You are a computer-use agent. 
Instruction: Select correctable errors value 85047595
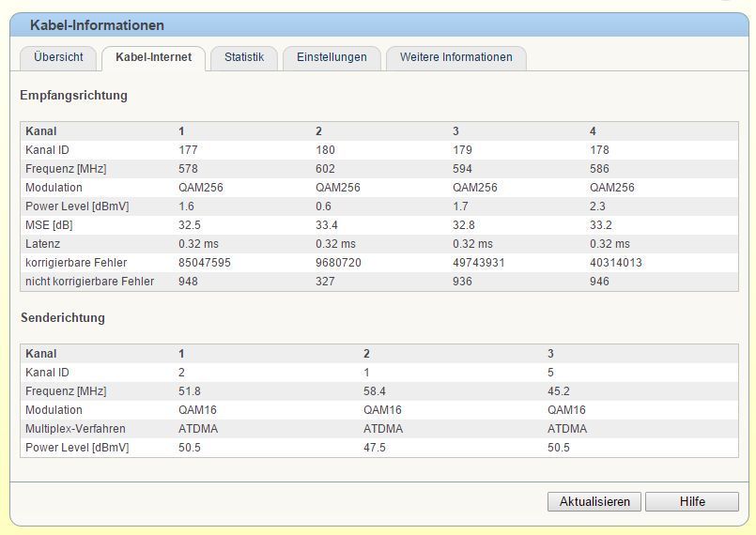point(205,263)
